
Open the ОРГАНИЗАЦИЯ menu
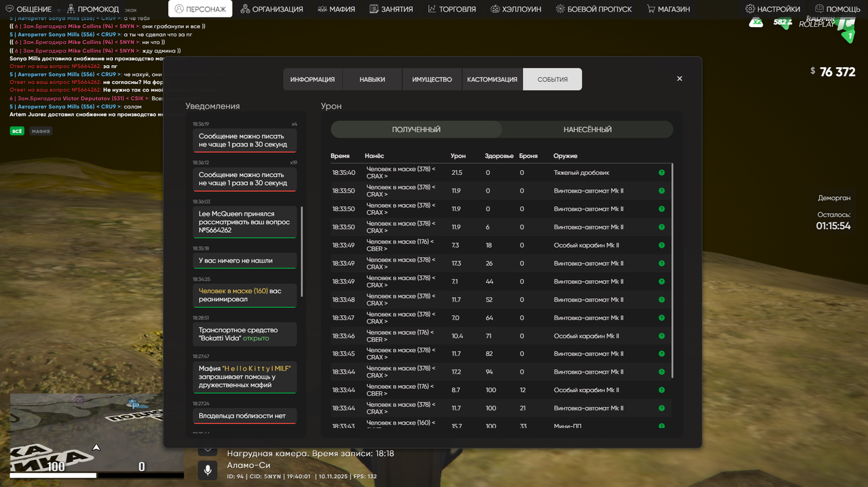tap(271, 9)
